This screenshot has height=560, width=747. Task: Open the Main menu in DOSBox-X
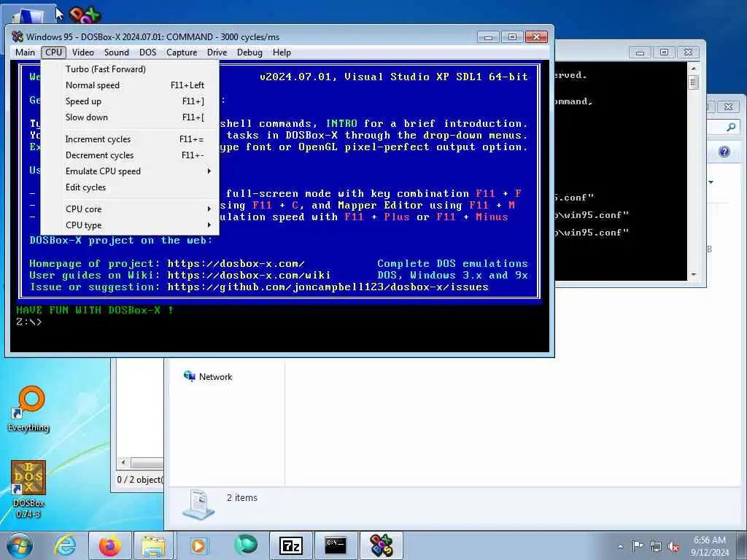(25, 52)
